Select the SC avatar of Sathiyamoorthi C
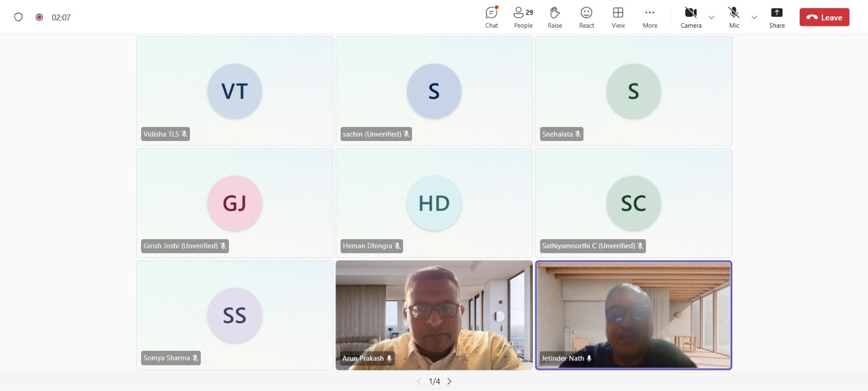Viewport: 868px width, 391px height. coord(633,203)
